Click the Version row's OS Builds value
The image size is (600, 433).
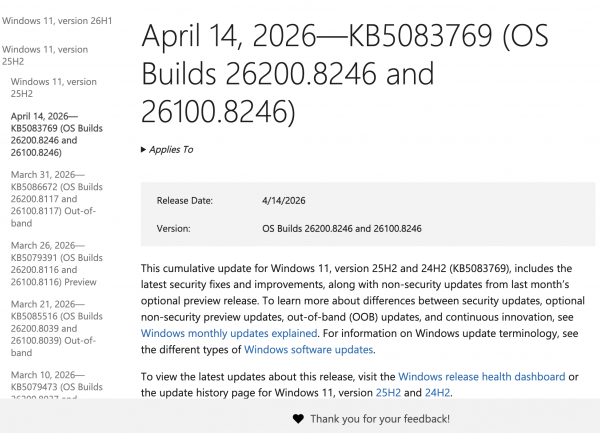(341, 229)
